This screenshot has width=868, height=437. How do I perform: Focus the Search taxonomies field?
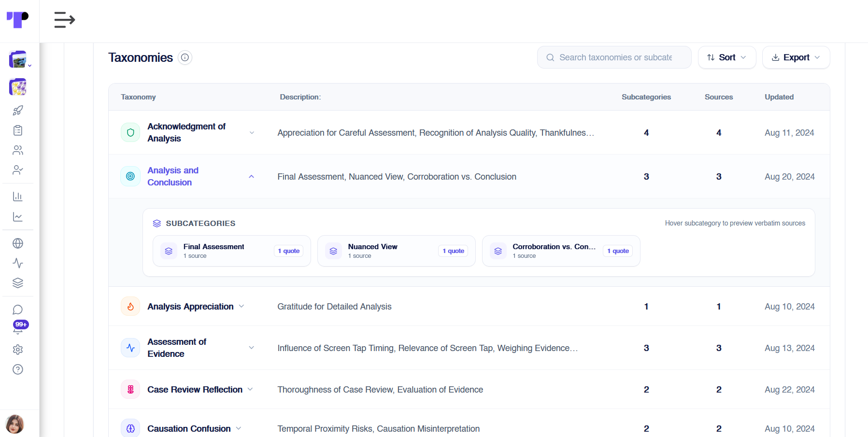pos(614,57)
